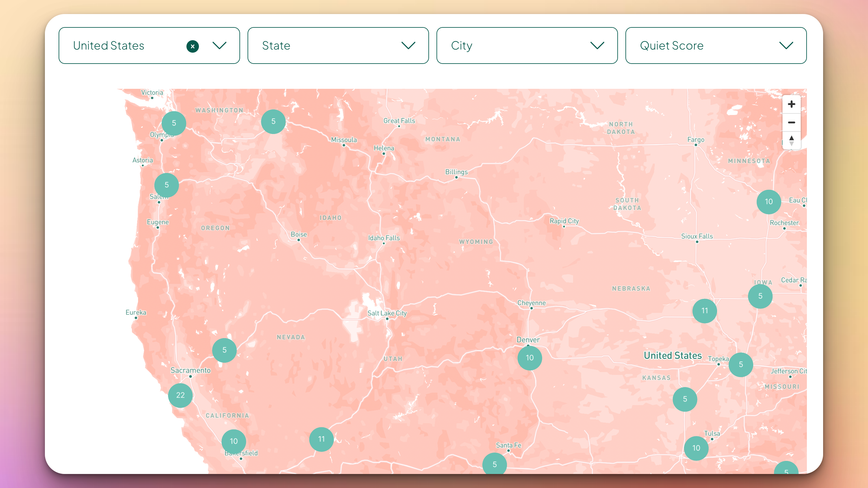Click the Eureka city label

[x=136, y=312]
